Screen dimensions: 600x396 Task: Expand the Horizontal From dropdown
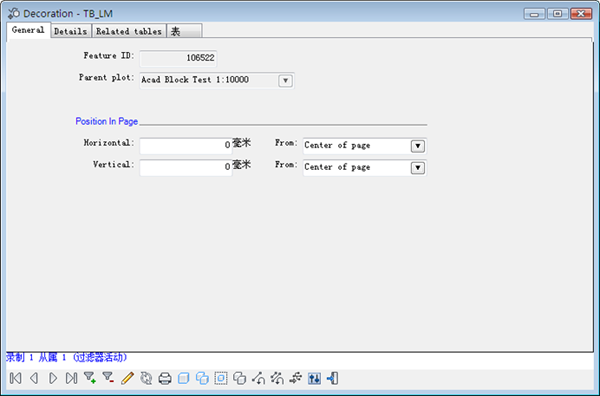(x=417, y=146)
